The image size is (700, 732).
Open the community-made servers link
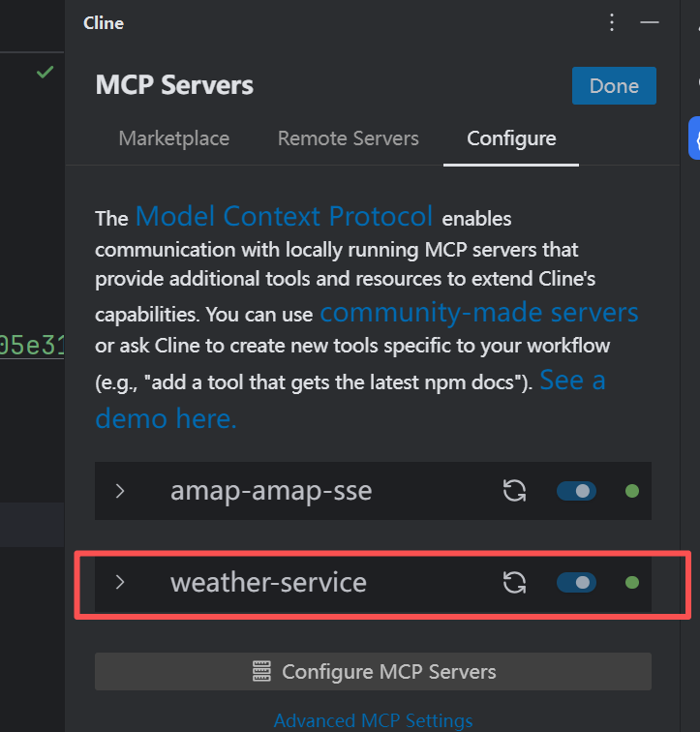point(479,312)
